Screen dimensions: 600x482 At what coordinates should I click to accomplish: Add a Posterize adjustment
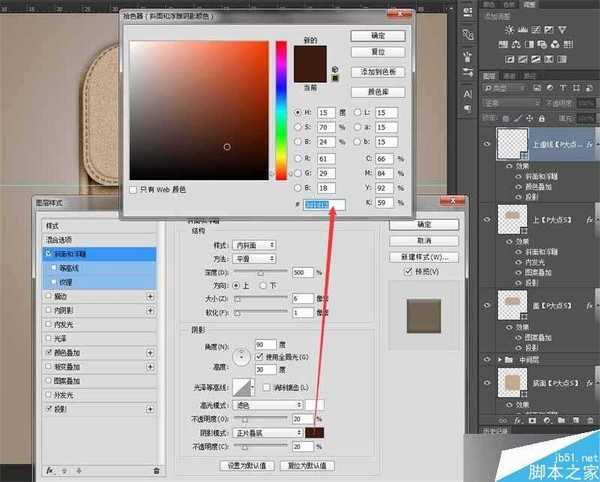click(x=522, y=59)
